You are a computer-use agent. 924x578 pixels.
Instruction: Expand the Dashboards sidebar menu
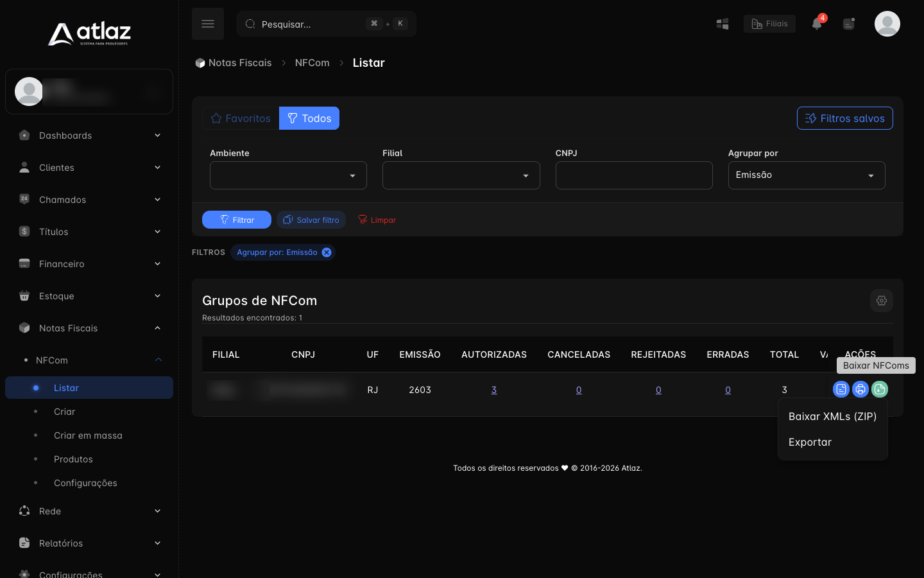coord(89,136)
